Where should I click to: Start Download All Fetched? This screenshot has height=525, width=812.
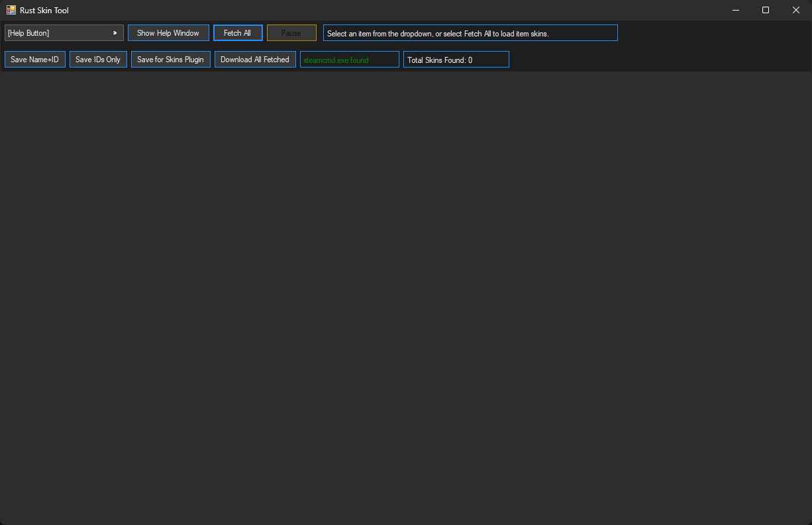point(255,59)
